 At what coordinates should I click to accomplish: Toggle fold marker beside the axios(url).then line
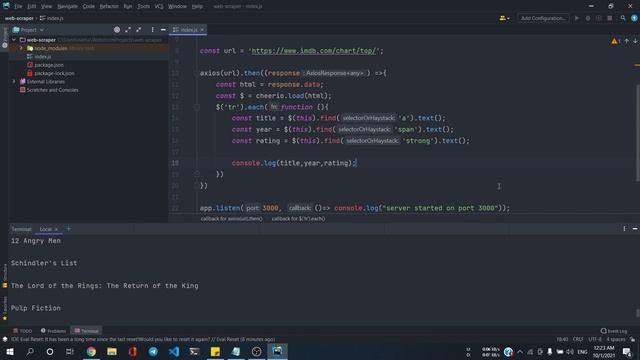pyautogui.click(x=197, y=73)
